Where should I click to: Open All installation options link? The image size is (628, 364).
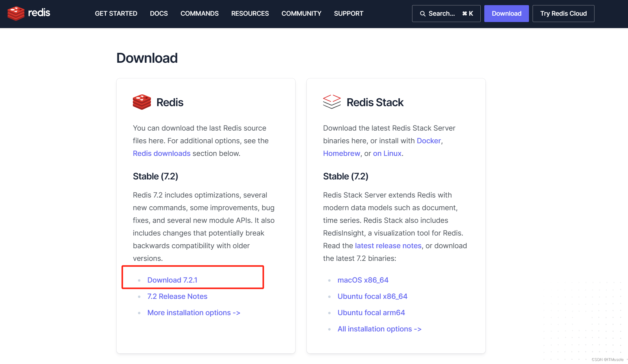(380, 329)
